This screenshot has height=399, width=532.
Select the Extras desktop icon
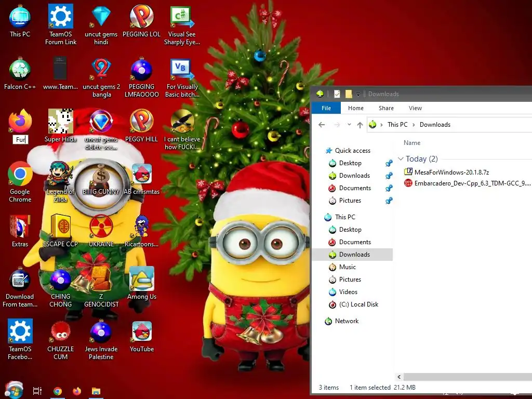click(20, 231)
